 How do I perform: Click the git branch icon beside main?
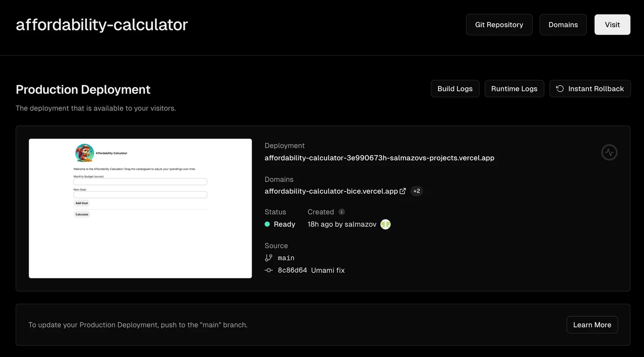(x=269, y=258)
